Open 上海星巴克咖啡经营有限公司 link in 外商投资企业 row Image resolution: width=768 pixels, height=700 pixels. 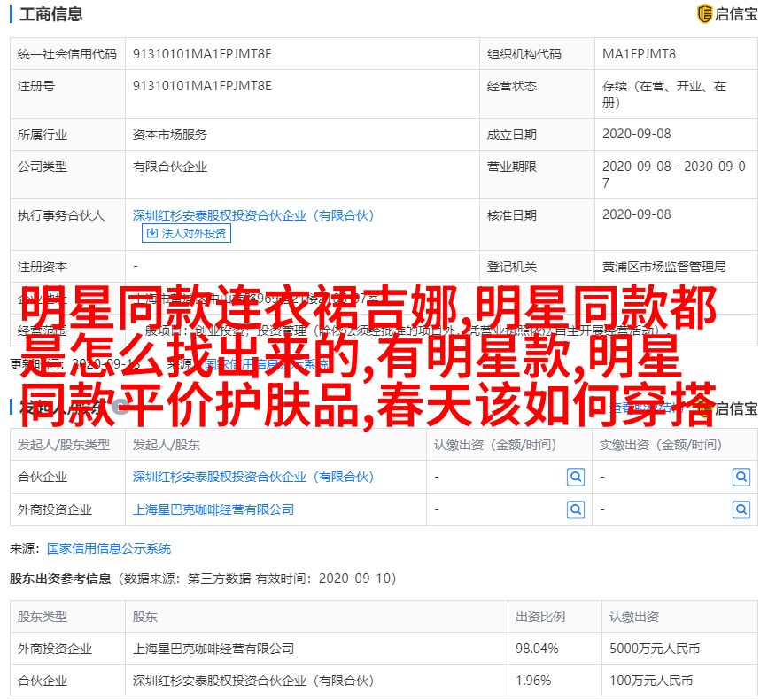click(x=213, y=509)
